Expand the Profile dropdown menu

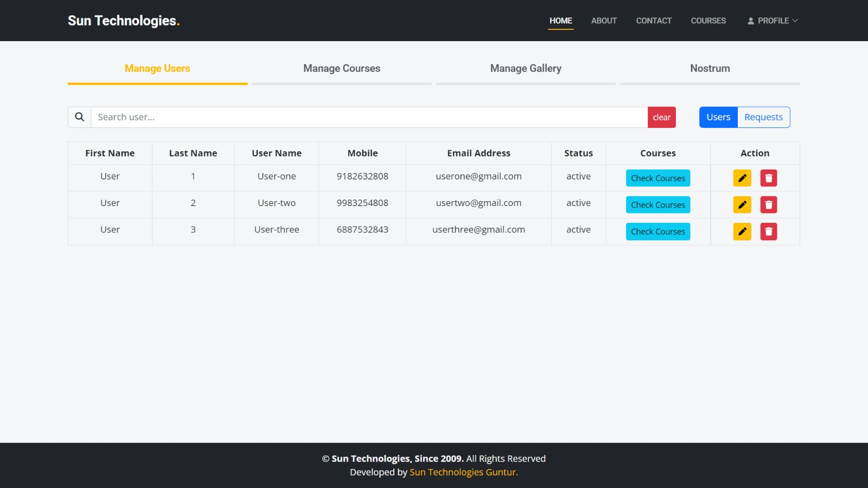click(x=773, y=21)
